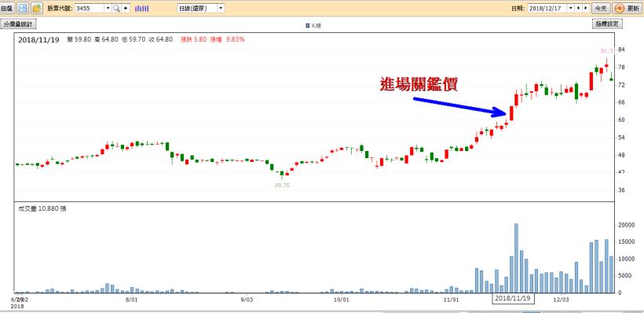Click the save layout icon in toolbar
Screen dimensions: 644x313
23,8
